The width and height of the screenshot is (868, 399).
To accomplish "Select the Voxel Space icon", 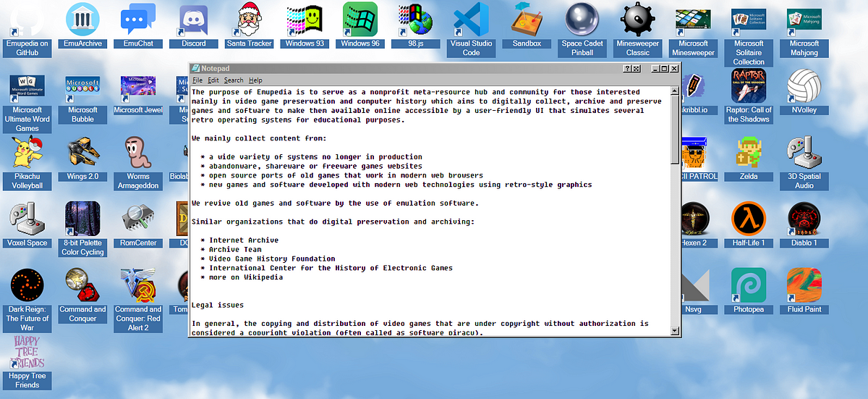I will coord(27,225).
